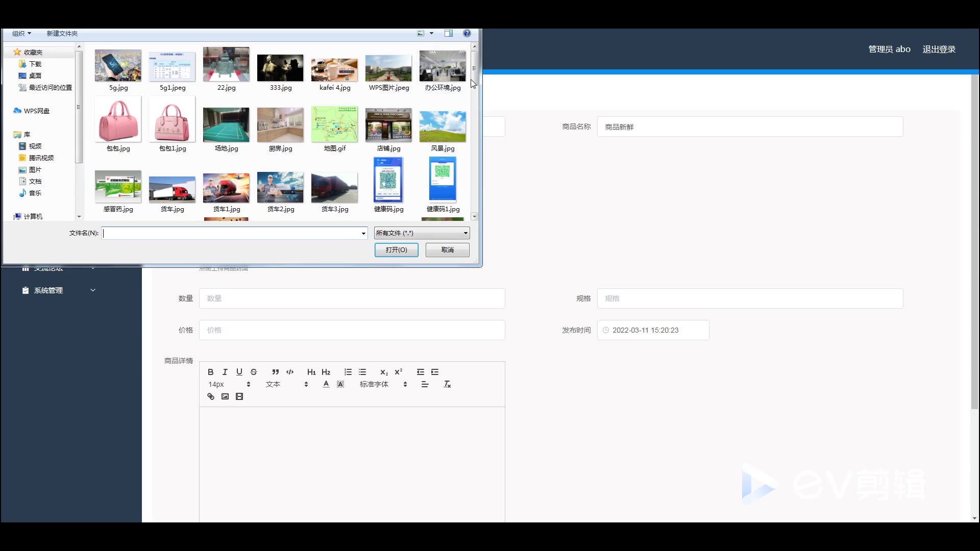Image resolution: width=980 pixels, height=551 pixels.
Task: Click 管理员 abo in the page header
Action: (x=890, y=49)
